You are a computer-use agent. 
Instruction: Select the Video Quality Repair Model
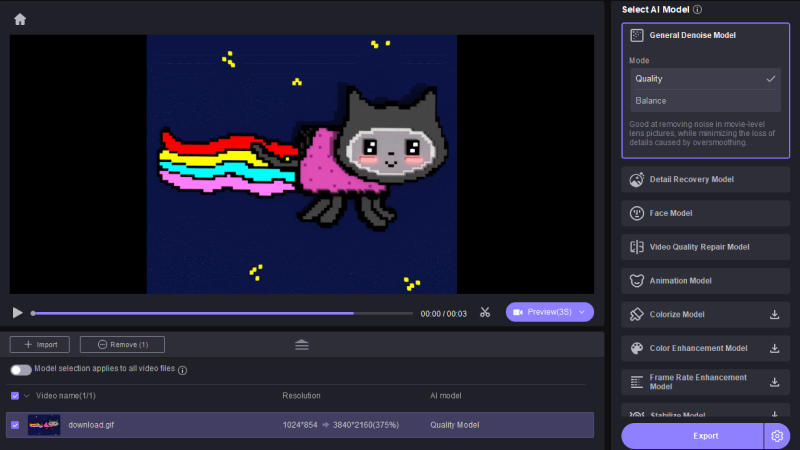tap(706, 247)
